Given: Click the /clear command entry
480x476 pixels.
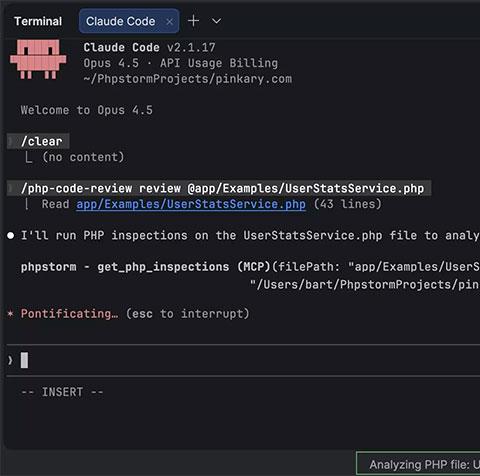Looking at the screenshot, I should (x=41, y=141).
